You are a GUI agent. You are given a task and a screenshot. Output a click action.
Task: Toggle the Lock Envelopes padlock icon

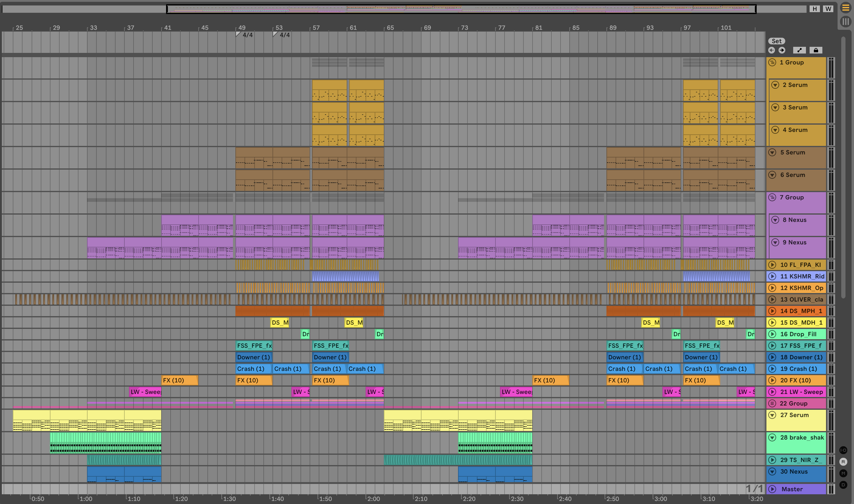click(816, 50)
